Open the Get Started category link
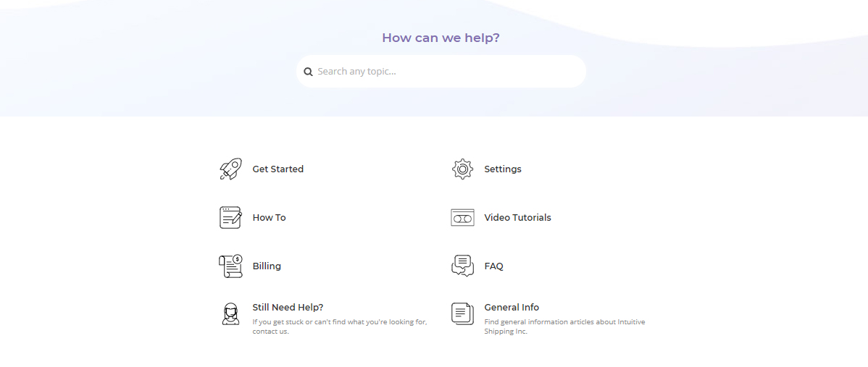868x367 pixels. point(278,169)
